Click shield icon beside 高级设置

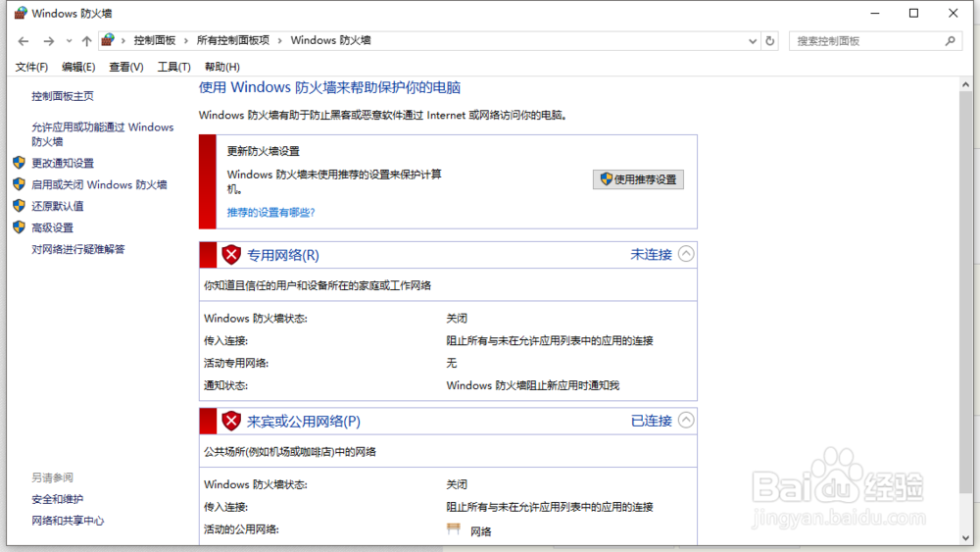[19, 227]
